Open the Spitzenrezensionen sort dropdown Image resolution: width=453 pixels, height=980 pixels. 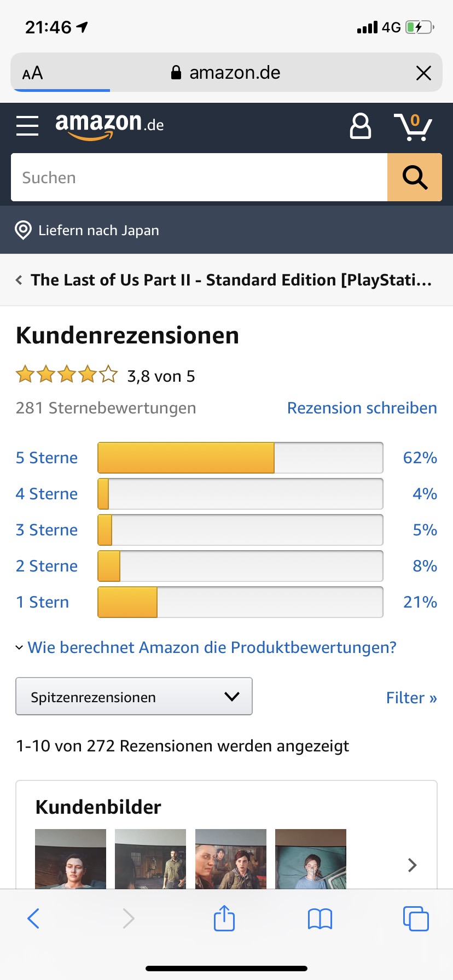click(x=134, y=696)
